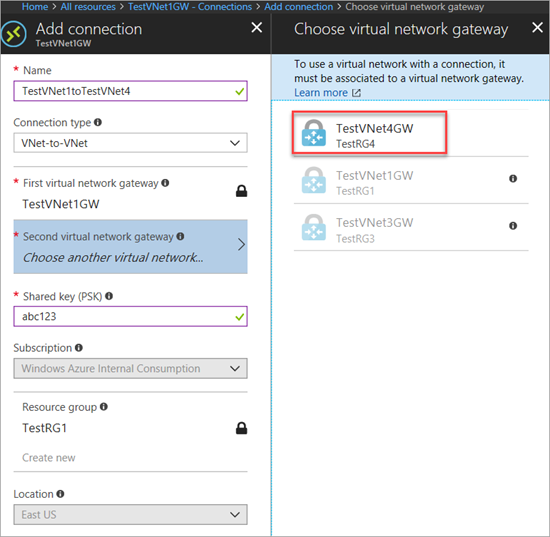Click the Resource group info icon
This screenshot has width=550, height=537.
point(104,407)
